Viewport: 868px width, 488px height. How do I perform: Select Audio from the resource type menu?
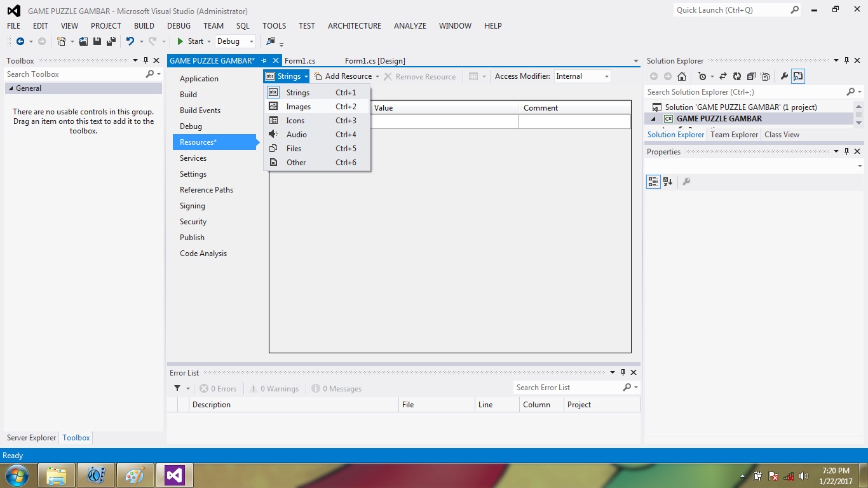(317, 135)
